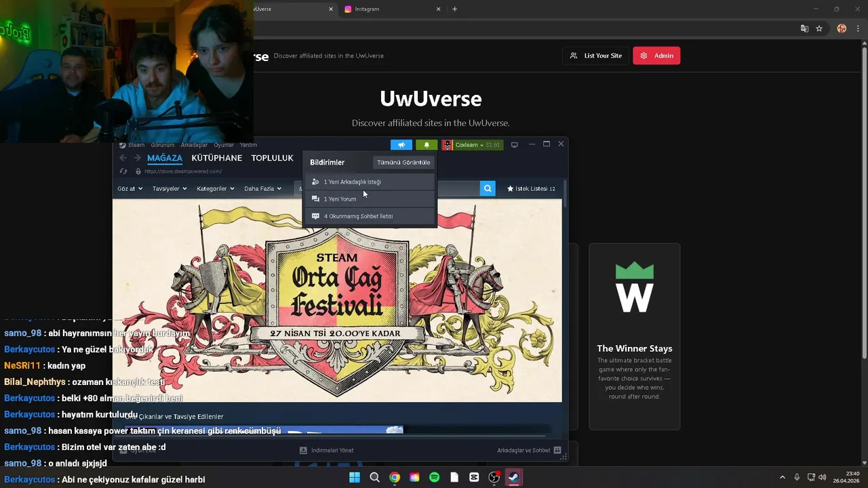Expand the Tavsiyeler dropdown
Viewport: 868px width, 488px height.
point(170,188)
